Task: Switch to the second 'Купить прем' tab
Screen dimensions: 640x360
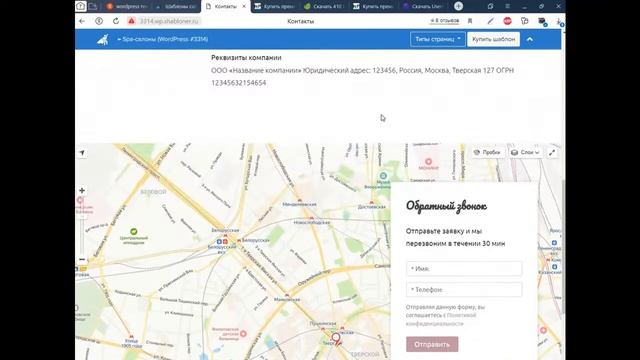Action: 373,6
